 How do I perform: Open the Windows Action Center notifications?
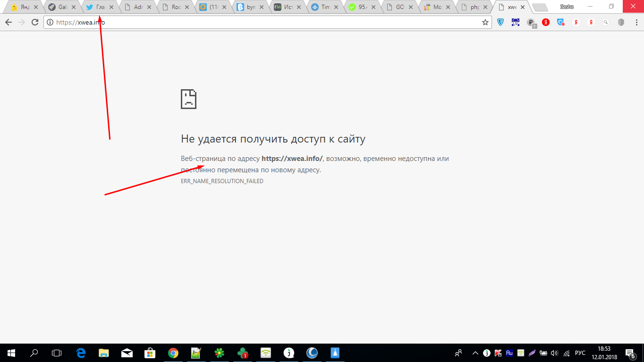630,353
